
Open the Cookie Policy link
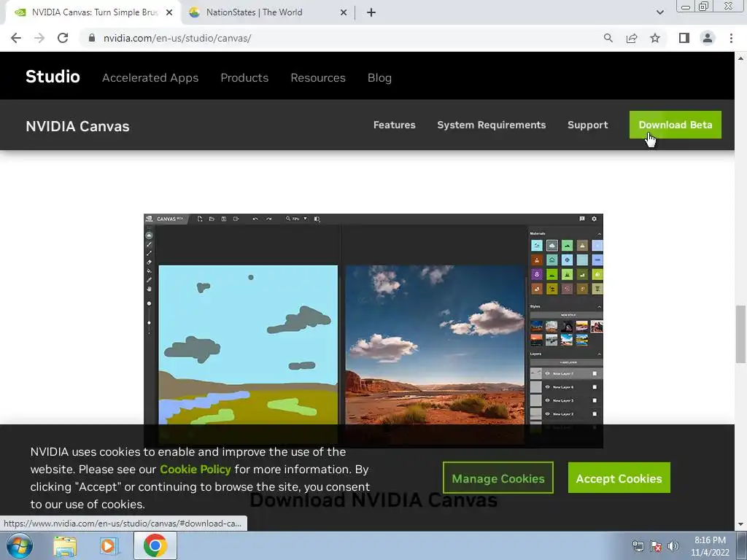196,469
